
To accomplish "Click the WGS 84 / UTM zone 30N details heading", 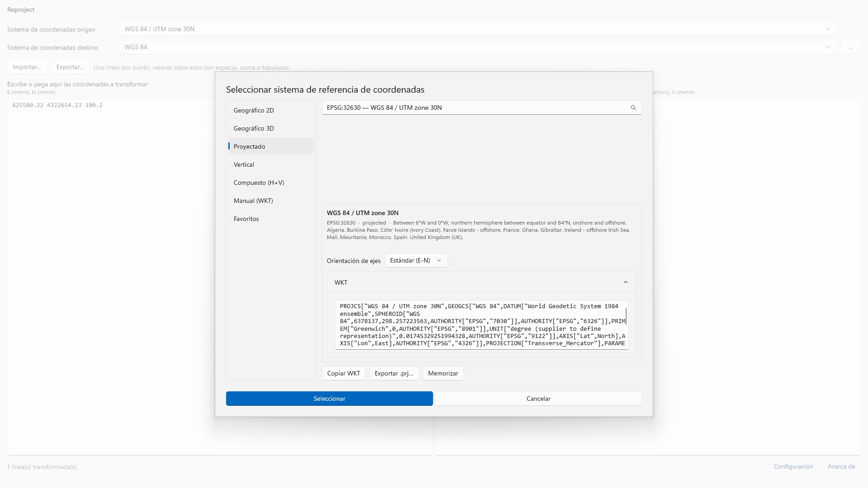I will (363, 213).
